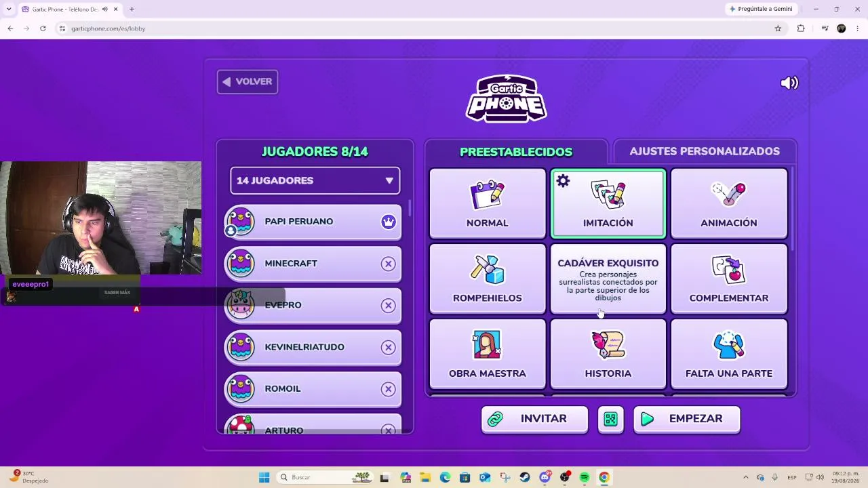Screen dimensions: 868x488
Task: Open Steam from the taskbar
Action: tap(525, 477)
